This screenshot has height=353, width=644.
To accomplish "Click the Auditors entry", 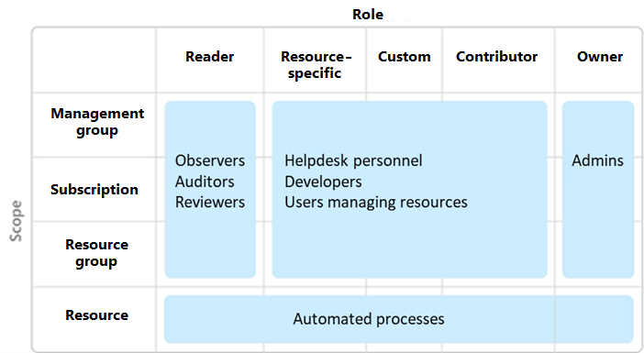I will (205, 182).
